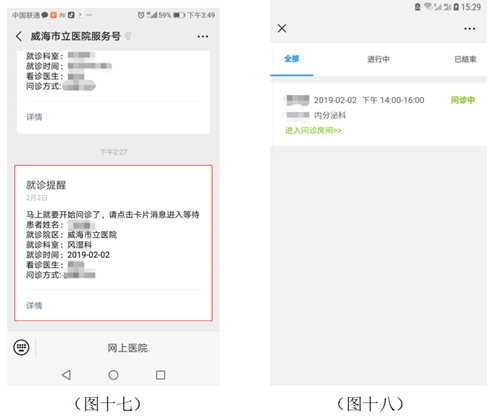Open more options in hospital chat header
This screenshot has width=500, height=418.
point(203,36)
